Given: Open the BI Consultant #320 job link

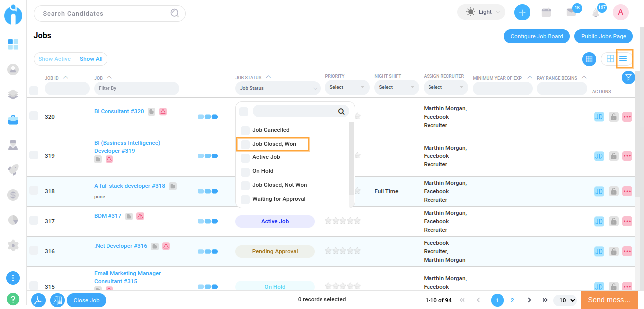Looking at the screenshot, I should coord(119,112).
